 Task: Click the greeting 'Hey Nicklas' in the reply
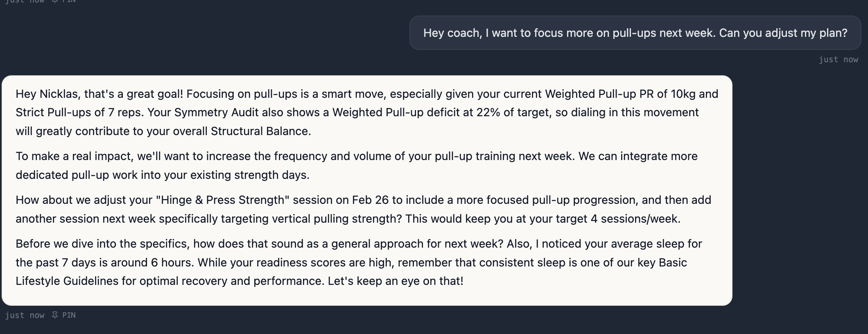(x=46, y=93)
